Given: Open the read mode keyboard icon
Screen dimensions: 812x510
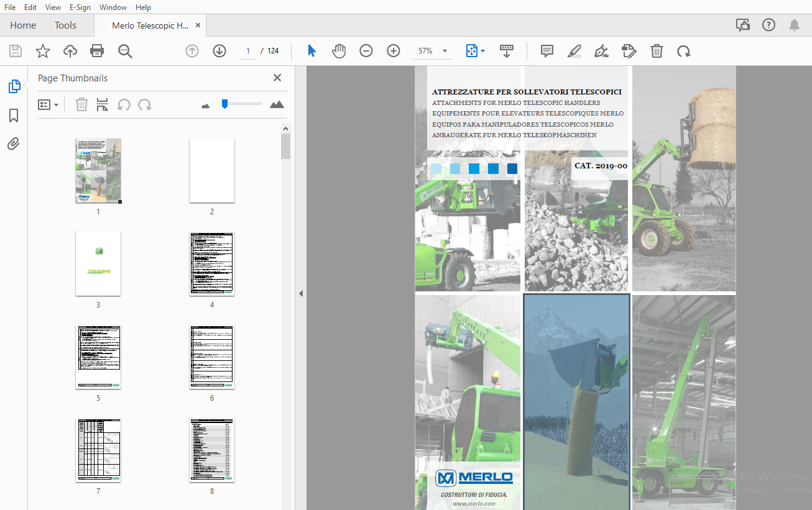Looking at the screenshot, I should [x=507, y=51].
